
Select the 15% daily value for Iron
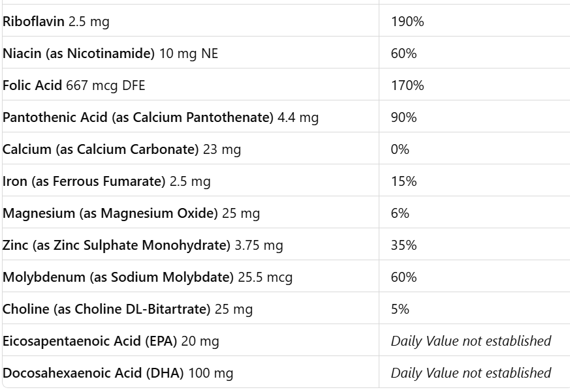pos(404,181)
